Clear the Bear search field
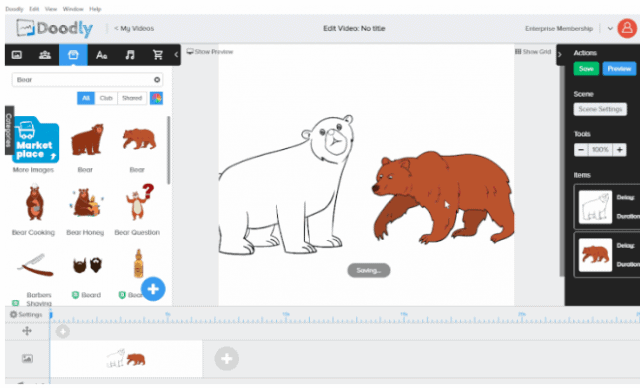640x388 pixels. (157, 80)
